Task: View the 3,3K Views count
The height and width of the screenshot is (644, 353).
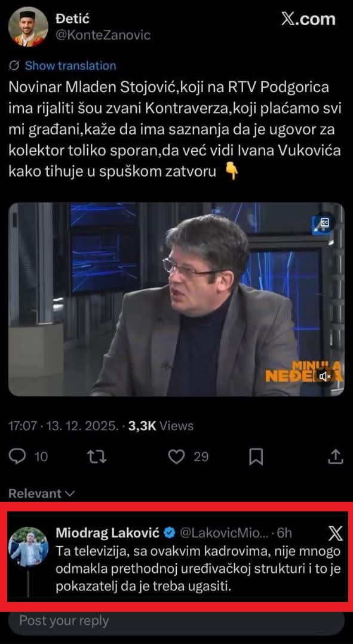Action: pyautogui.click(x=161, y=426)
